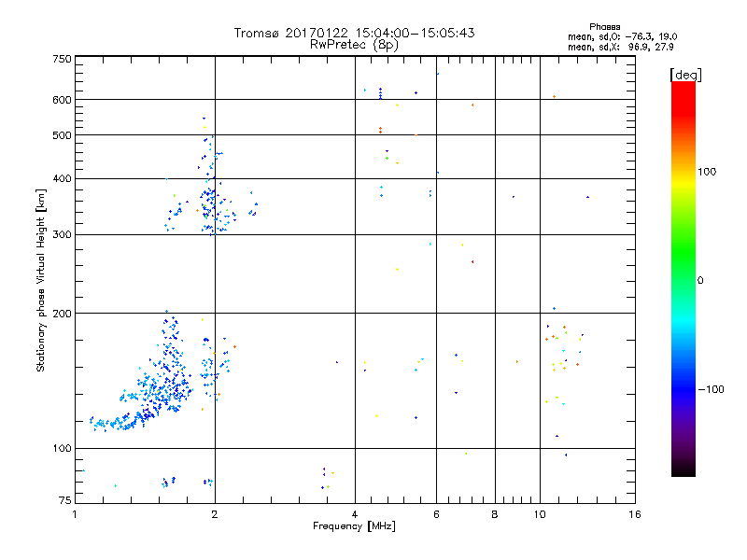Viewport: 747px width, 560px height.
Task: Click the subtitle "RwPretec (8p)"
Action: pos(354,45)
